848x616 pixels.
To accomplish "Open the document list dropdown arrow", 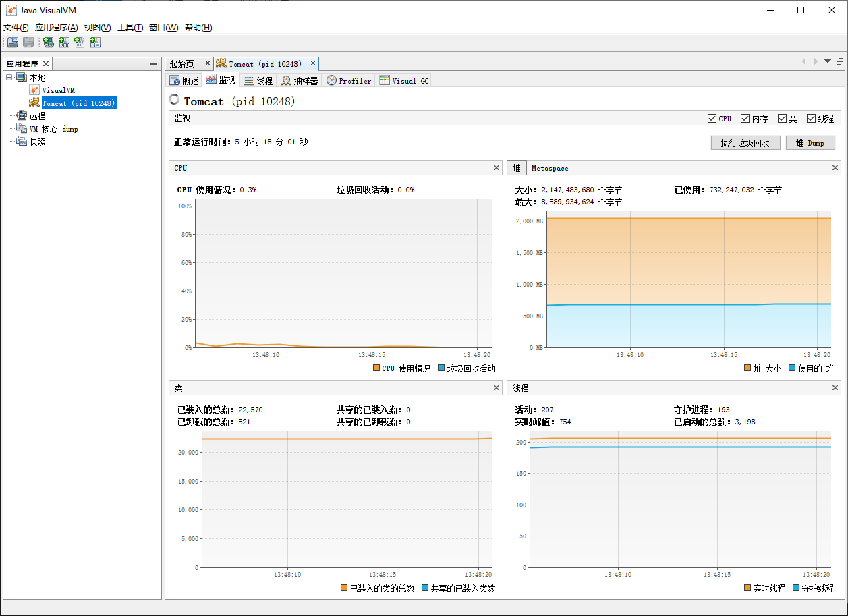I will click(828, 61).
